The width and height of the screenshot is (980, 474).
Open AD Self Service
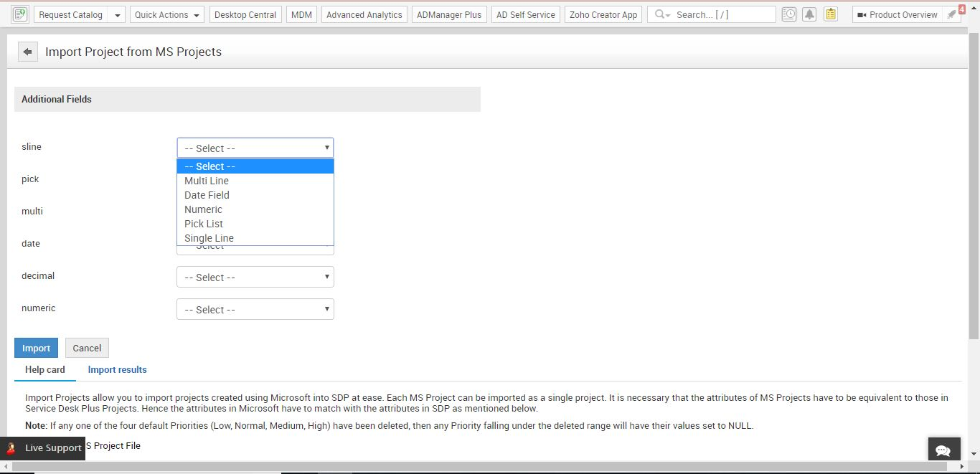point(526,14)
